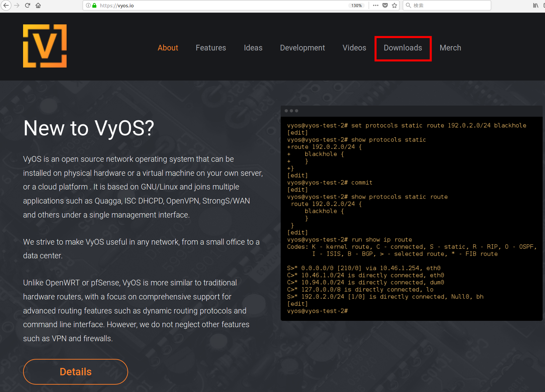Click the search magnifier icon
This screenshot has width=545, height=392.
(x=408, y=5)
